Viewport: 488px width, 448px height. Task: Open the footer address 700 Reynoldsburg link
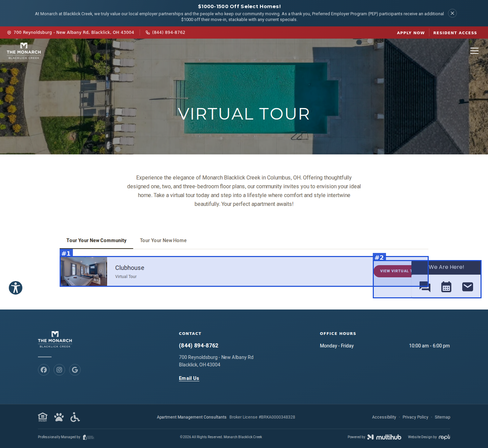(216, 361)
